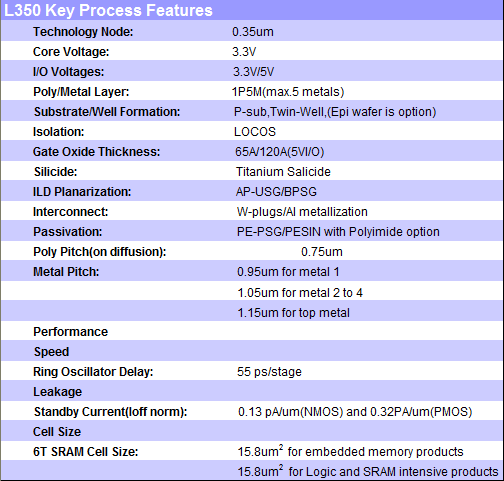Viewport: 504px width, 481px height.
Task: Select the Gate Oxide Thickness label
Action: coord(96,152)
